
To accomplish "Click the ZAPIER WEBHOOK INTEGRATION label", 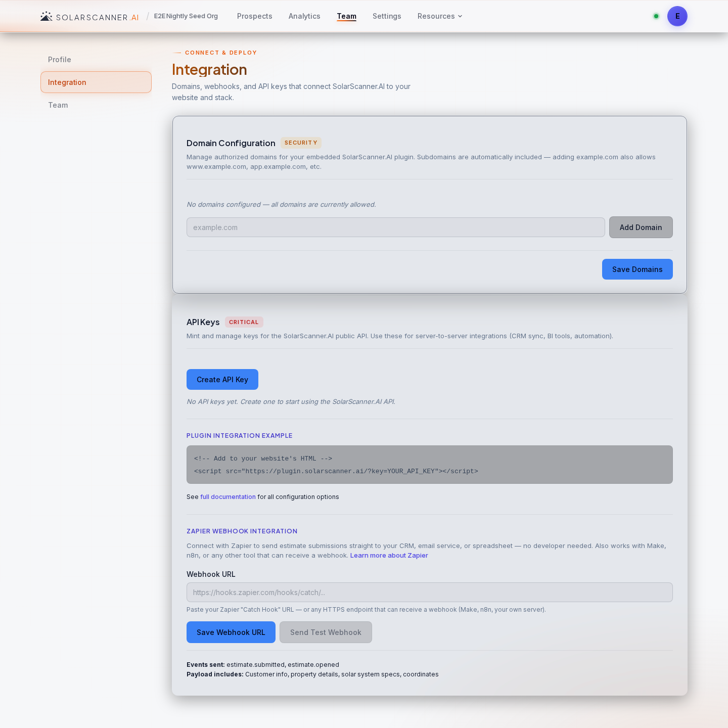I will [242, 531].
